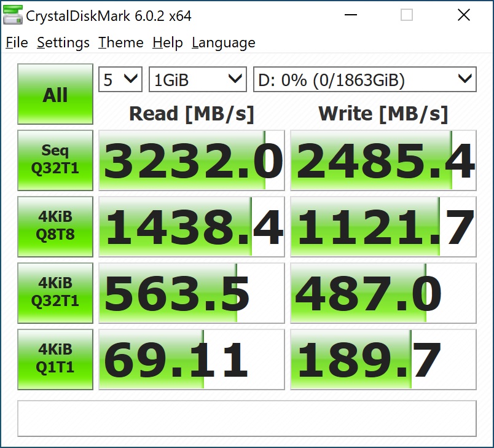Select the 4KiB Q1T1 write result 189.7
Viewport: 494px width, 448px height.
(x=383, y=360)
